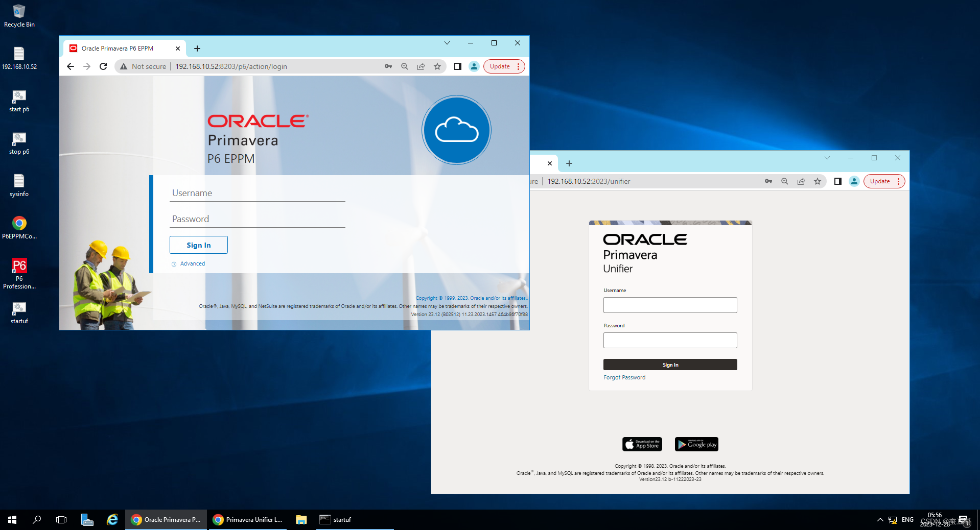Click the Google Play download badge
Viewport: 980px width, 530px height.
696,444
